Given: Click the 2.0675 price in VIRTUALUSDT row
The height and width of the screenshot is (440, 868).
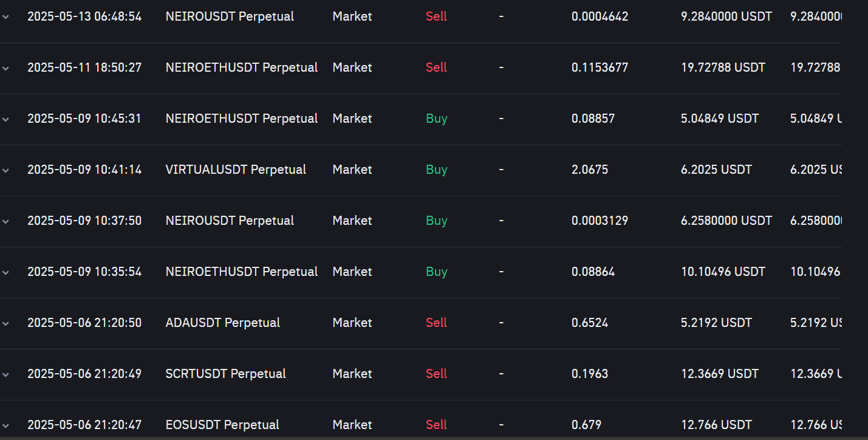Looking at the screenshot, I should 589,170.
